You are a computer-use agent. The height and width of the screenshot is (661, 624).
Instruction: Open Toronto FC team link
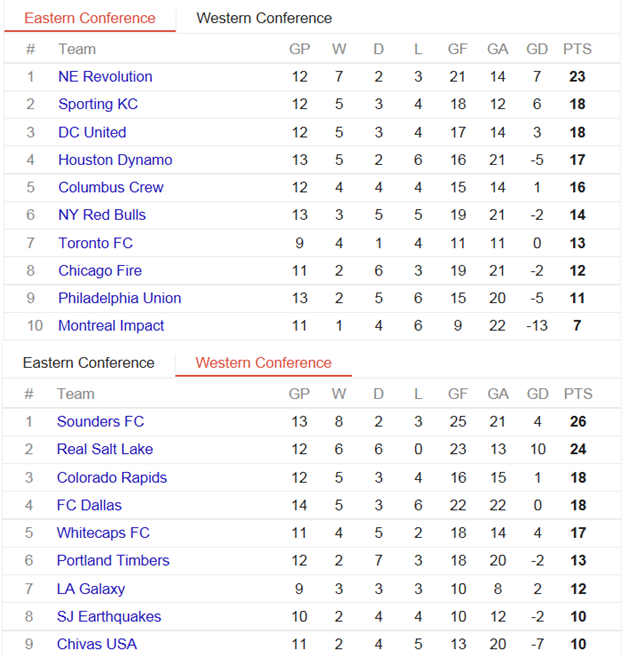(95, 243)
